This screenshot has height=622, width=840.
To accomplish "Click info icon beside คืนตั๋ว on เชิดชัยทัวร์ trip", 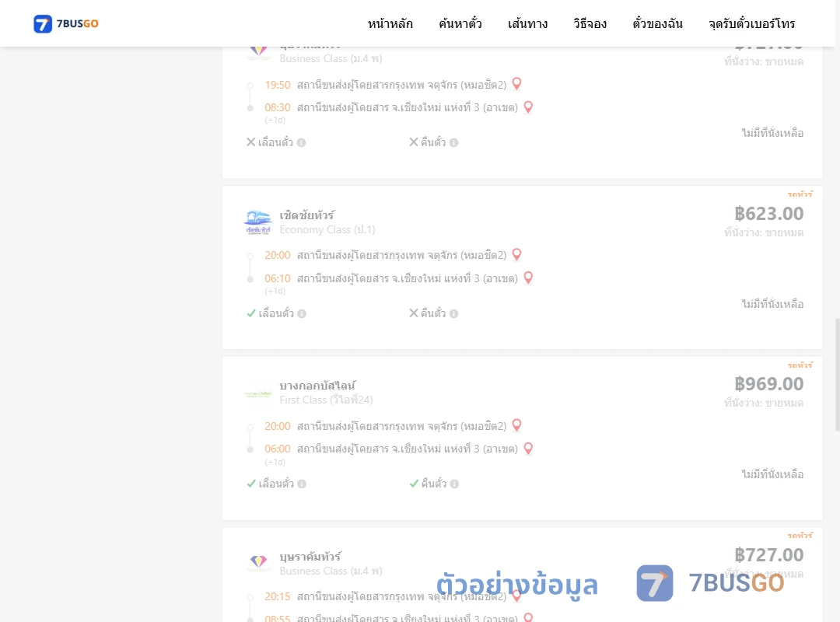I will [453, 313].
